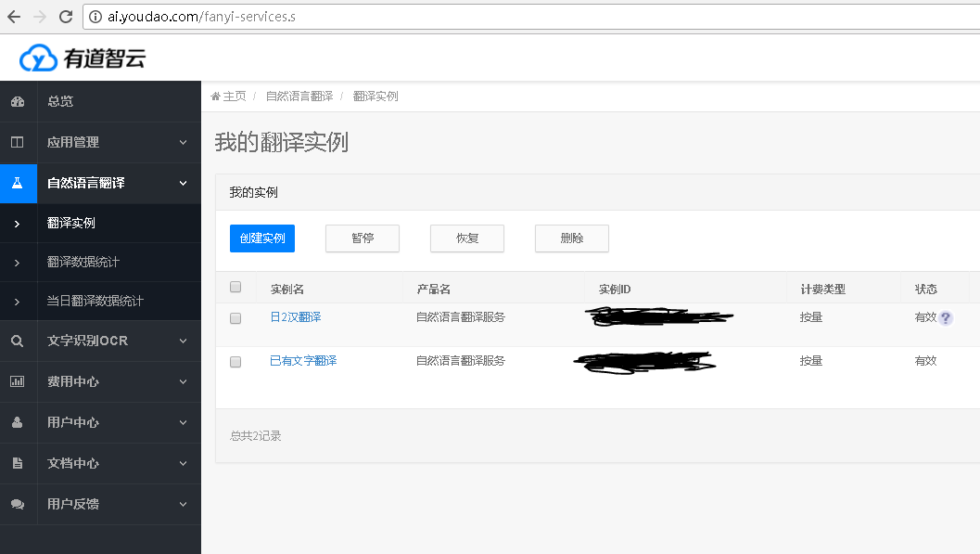Click the chat bubble icon for 用户反馈
980x554 pixels.
coord(18,504)
